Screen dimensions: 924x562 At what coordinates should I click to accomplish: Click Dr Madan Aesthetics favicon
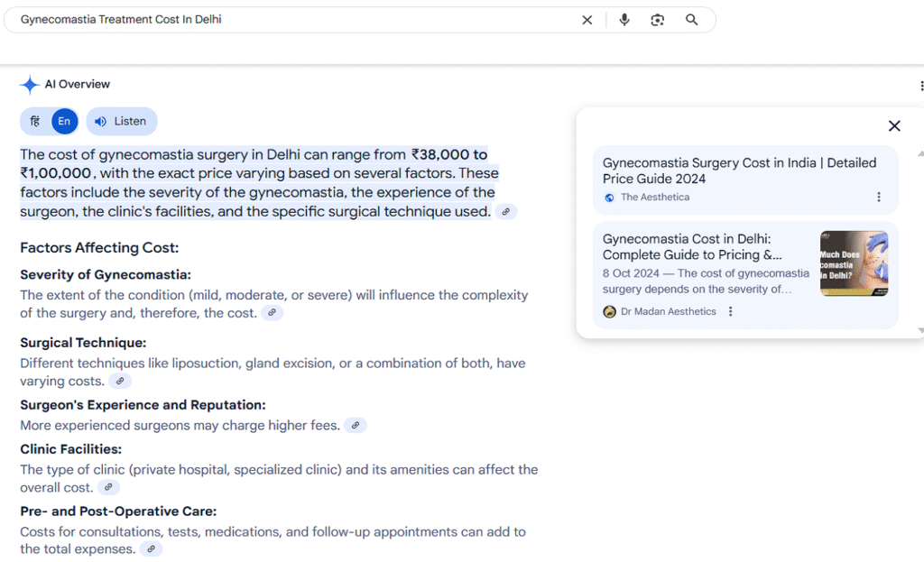609,311
